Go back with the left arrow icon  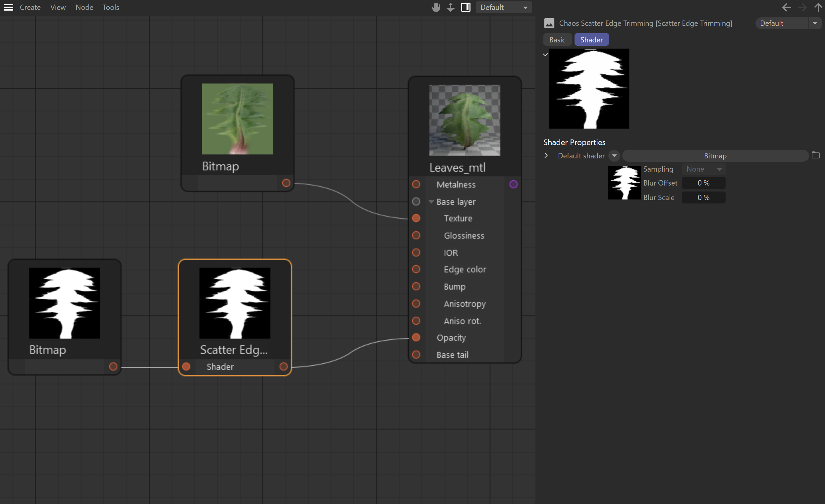pos(787,7)
